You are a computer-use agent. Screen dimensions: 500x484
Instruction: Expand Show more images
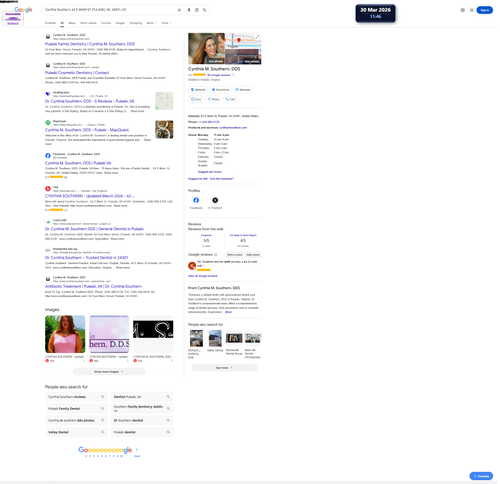[x=109, y=371]
